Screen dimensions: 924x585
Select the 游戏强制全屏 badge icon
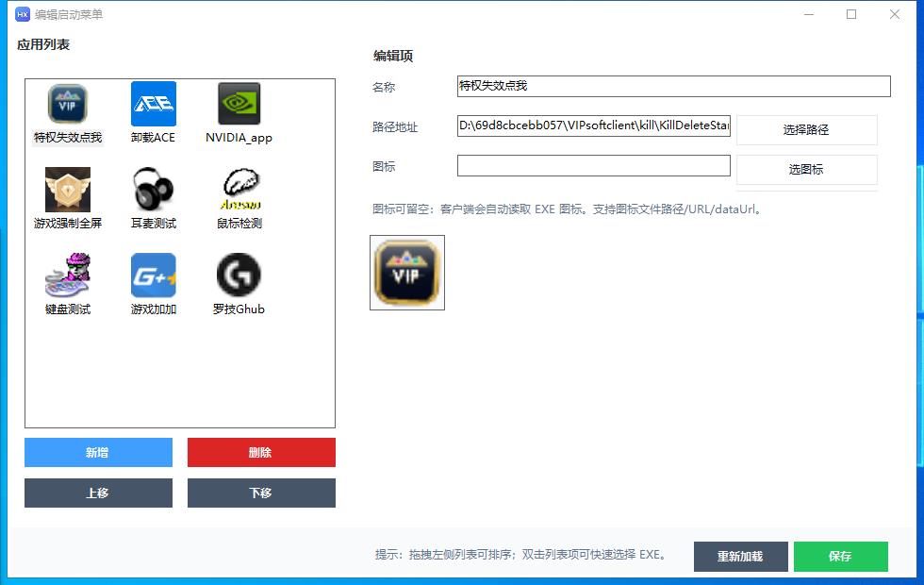[68, 190]
